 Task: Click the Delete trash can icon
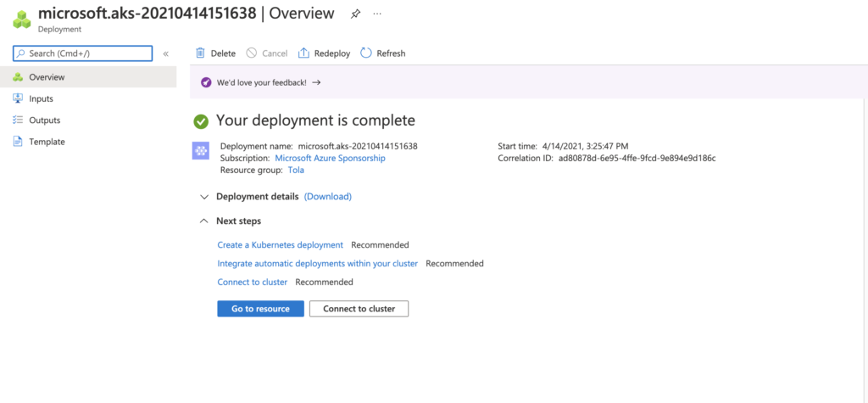pos(200,53)
